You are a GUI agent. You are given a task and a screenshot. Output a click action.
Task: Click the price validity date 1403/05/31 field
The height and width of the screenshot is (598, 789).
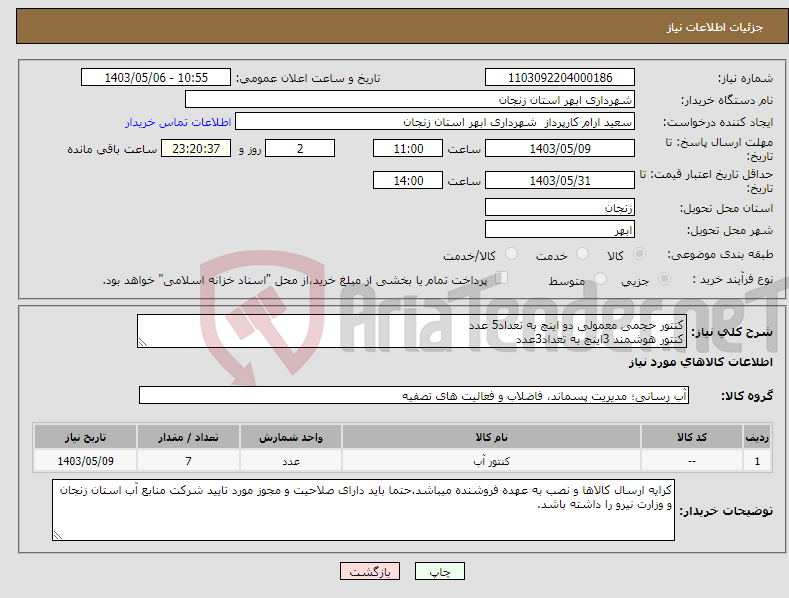coord(560,180)
